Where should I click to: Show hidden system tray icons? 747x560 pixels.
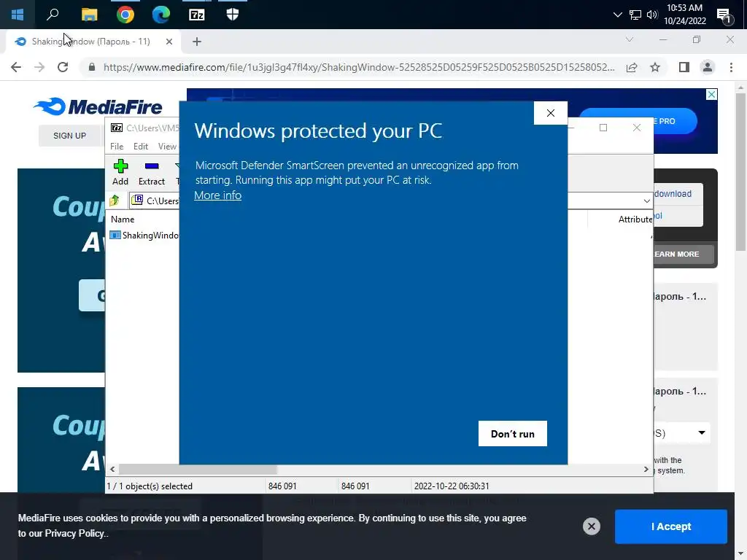pos(617,15)
